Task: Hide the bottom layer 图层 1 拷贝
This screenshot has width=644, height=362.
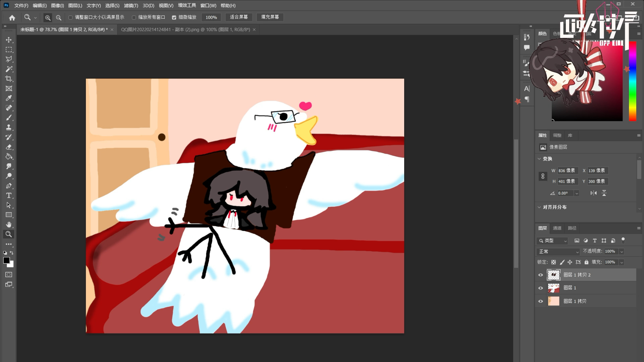Action: click(x=540, y=301)
